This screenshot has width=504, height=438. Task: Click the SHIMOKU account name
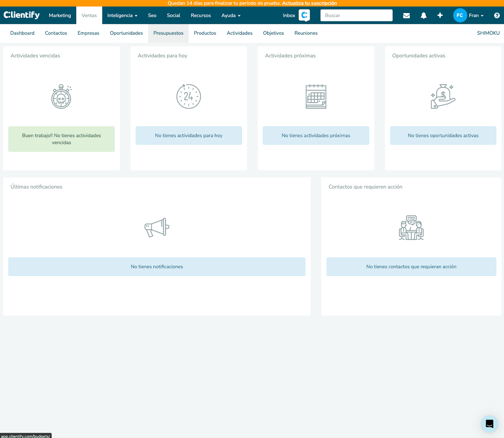click(x=488, y=33)
